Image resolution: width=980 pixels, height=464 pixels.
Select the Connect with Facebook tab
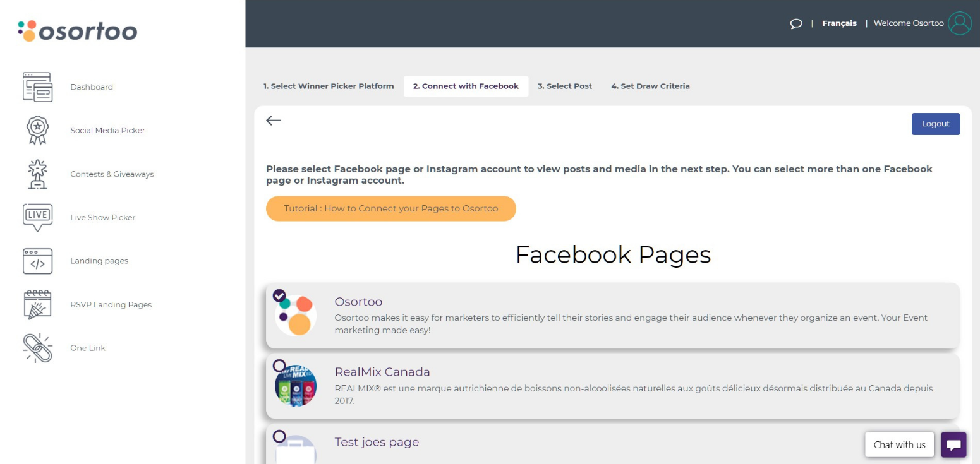(x=466, y=86)
